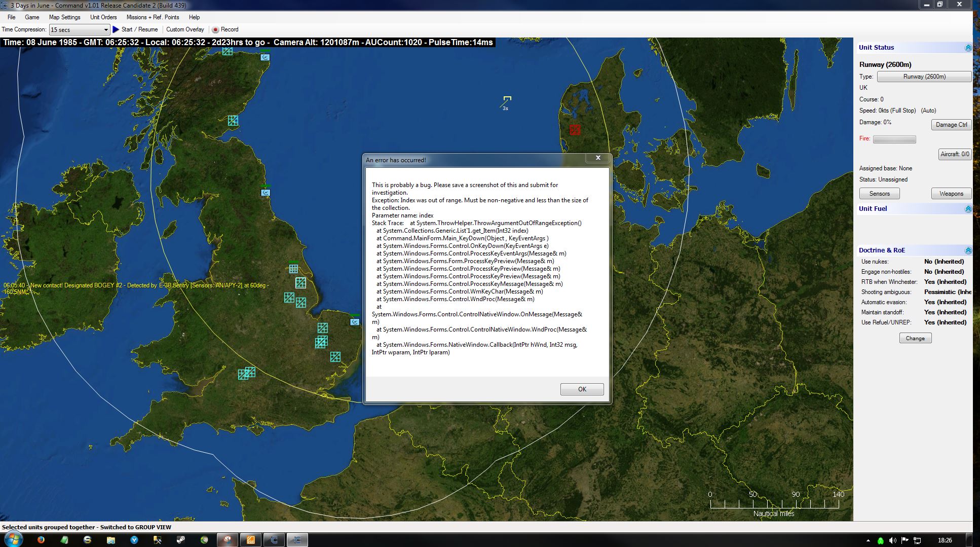Click OK in the error dialog
Image resolution: width=980 pixels, height=547 pixels.
pyautogui.click(x=582, y=389)
